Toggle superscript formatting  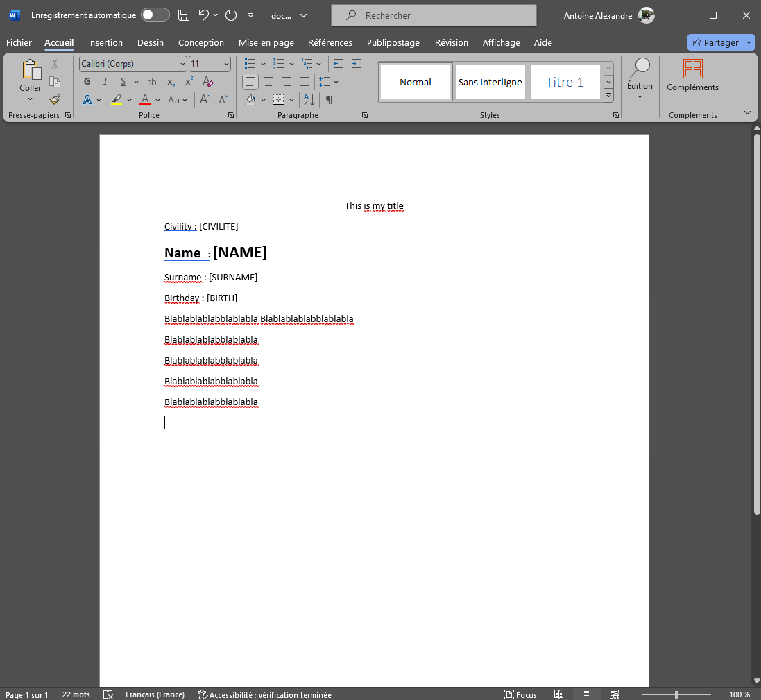coord(188,82)
